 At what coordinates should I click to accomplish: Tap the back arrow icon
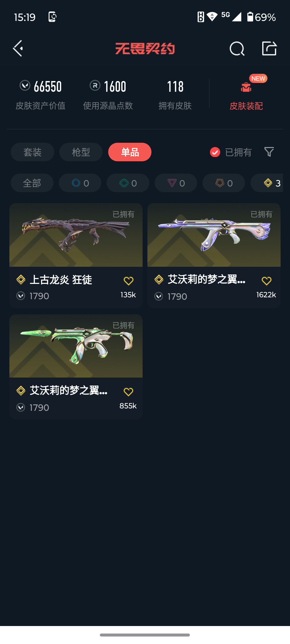[x=18, y=49]
